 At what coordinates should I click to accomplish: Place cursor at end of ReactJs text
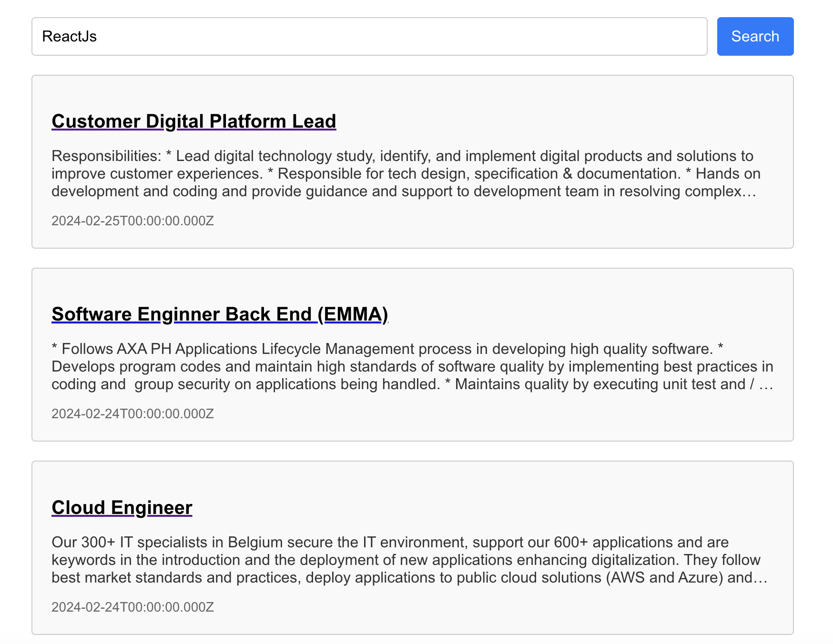pos(98,36)
